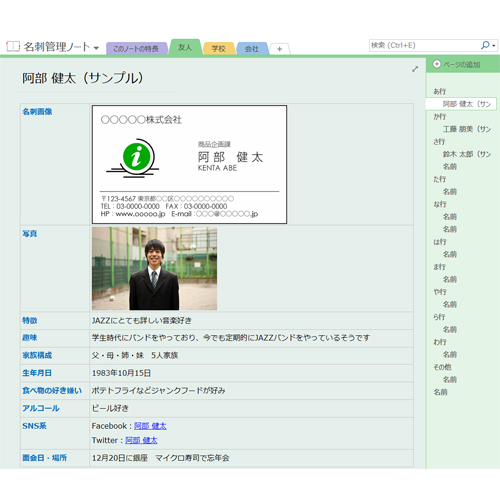The width and height of the screenshot is (500, 500).
Task: Open the Twitter 阿部 健太 link
Action: point(141,440)
